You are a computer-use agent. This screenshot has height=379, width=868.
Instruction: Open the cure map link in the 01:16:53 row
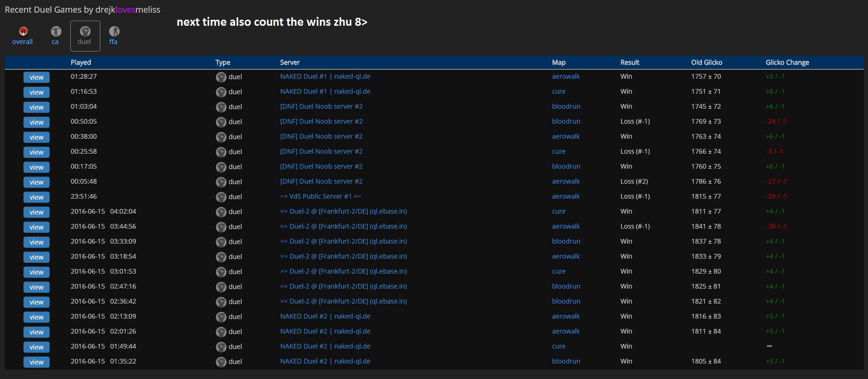(x=558, y=91)
